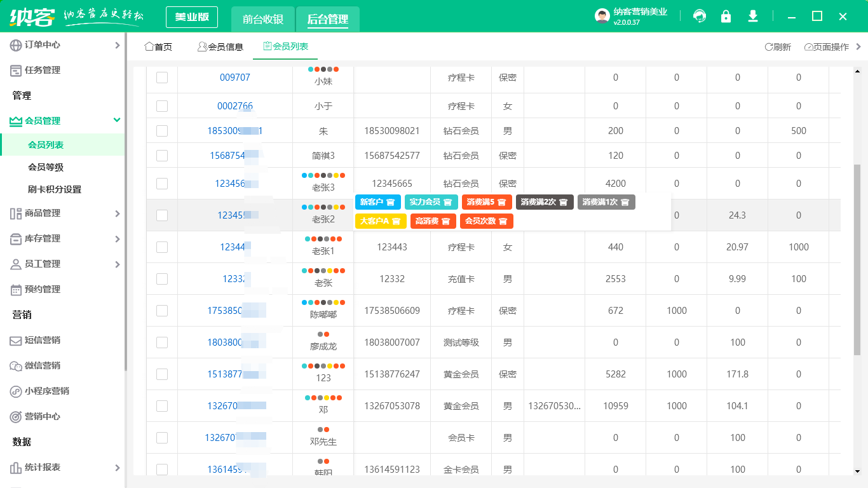Switch to 后台管理 tab
Viewport: 868px width, 488px height.
328,19
